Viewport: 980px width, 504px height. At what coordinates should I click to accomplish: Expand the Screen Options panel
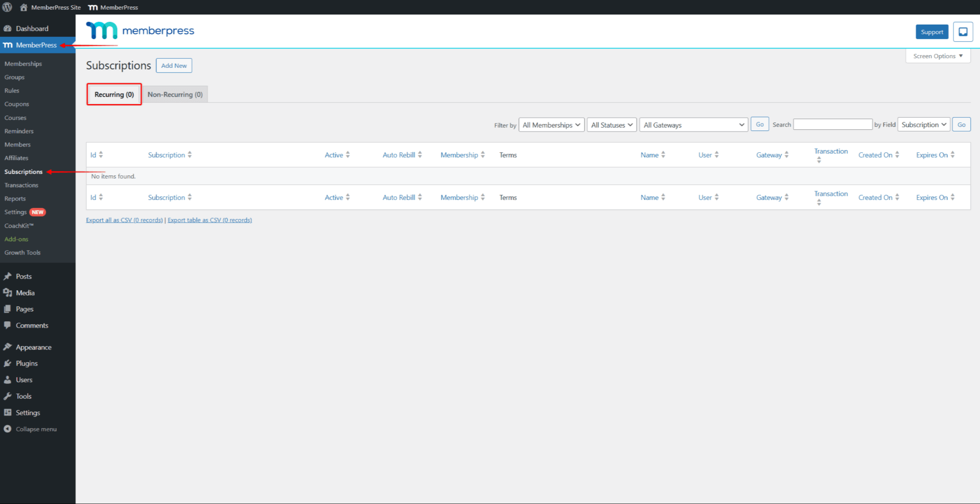937,56
